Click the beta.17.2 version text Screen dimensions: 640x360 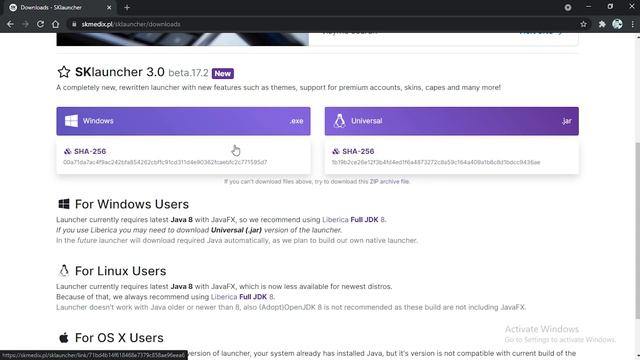[x=188, y=73]
